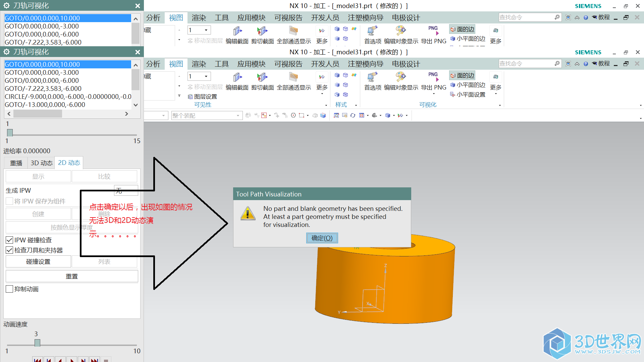Click the rectangle selection icon in selection toolbar
Screen dimensions: 644x362
(302, 115)
